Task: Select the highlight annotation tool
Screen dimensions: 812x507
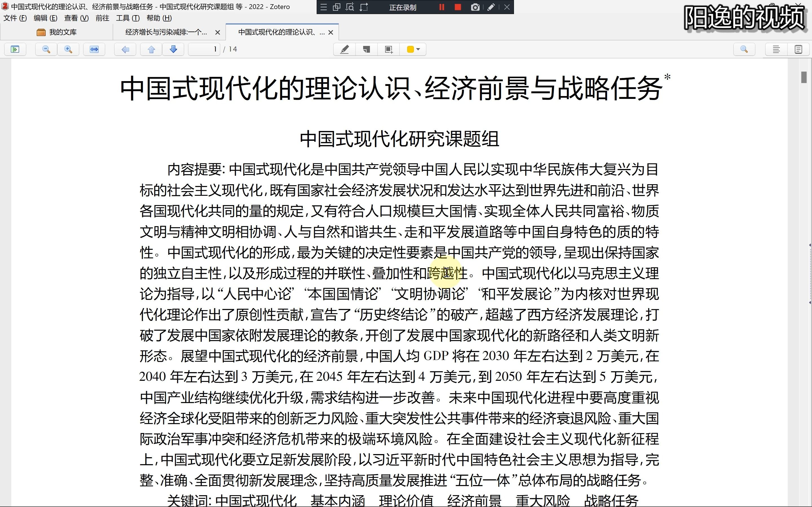Action: pos(344,49)
